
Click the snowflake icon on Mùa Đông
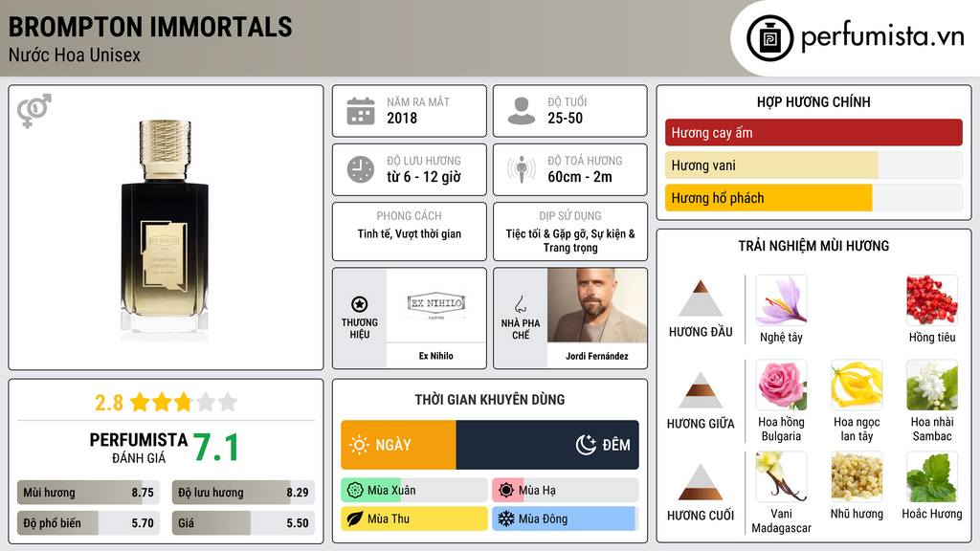click(x=505, y=518)
